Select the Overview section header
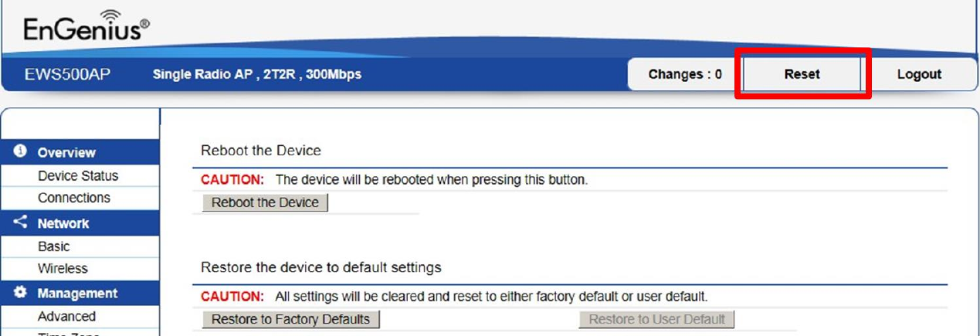Viewport: 980px width, 336px height. click(66, 152)
